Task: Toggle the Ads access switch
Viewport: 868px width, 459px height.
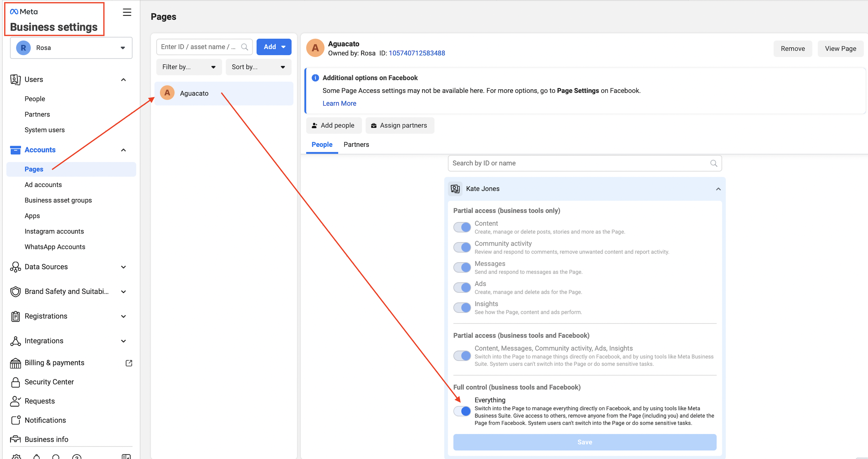Action: click(x=462, y=288)
